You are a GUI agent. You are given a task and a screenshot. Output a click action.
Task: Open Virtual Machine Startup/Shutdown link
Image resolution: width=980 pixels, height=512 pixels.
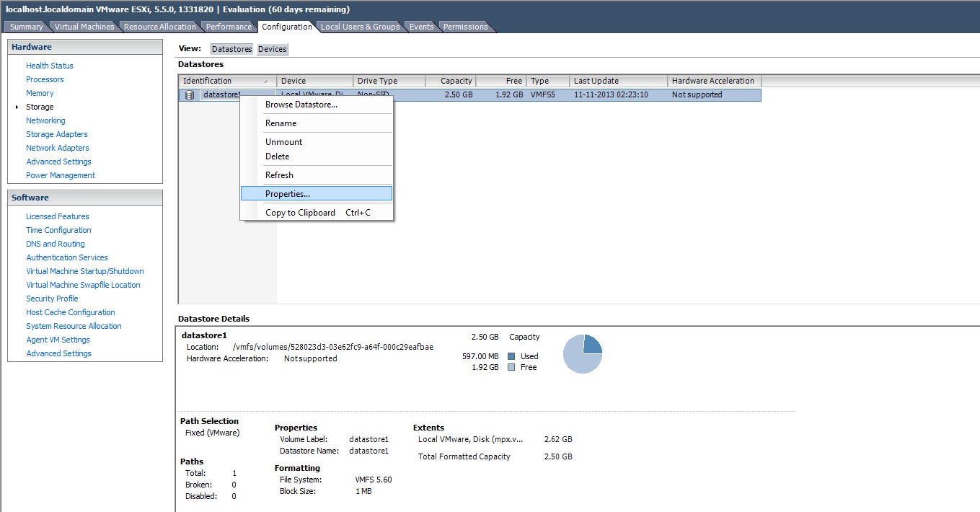(85, 271)
